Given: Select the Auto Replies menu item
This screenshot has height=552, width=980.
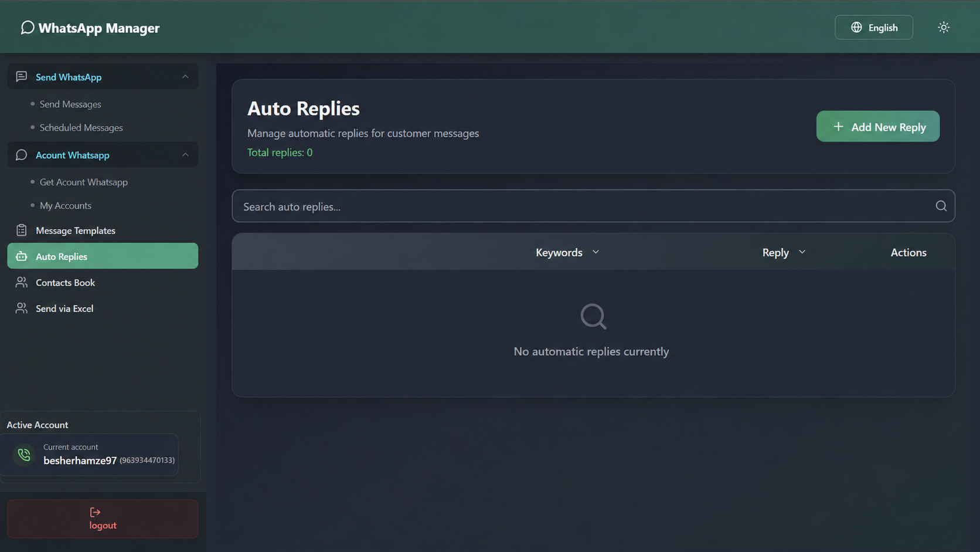Looking at the screenshot, I should tap(103, 256).
